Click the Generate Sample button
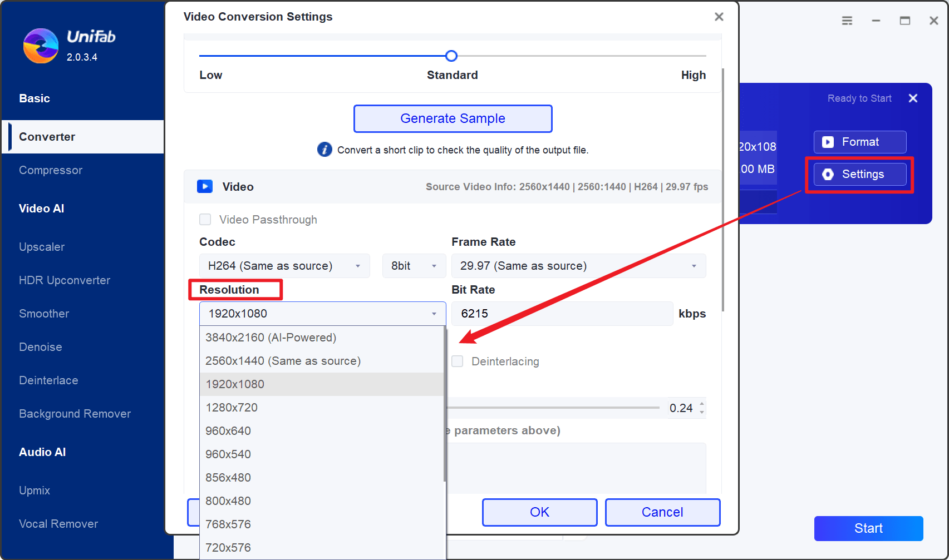 (453, 118)
